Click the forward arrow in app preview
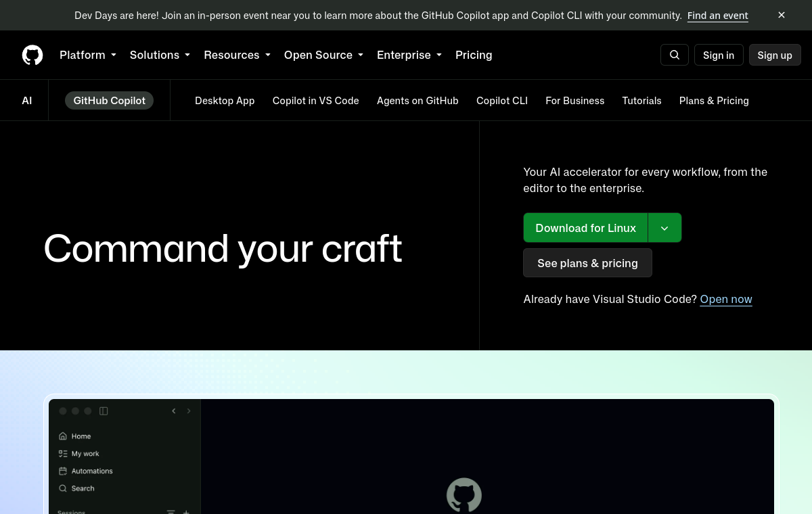This screenshot has width=812, height=514. (x=189, y=411)
